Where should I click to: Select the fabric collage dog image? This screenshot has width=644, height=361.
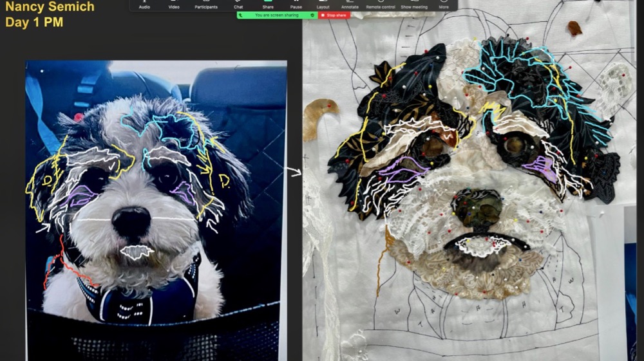point(470,180)
